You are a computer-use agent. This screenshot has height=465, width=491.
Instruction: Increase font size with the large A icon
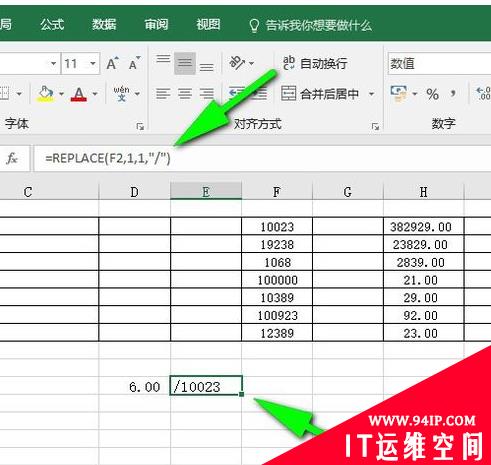pyautogui.click(x=112, y=63)
